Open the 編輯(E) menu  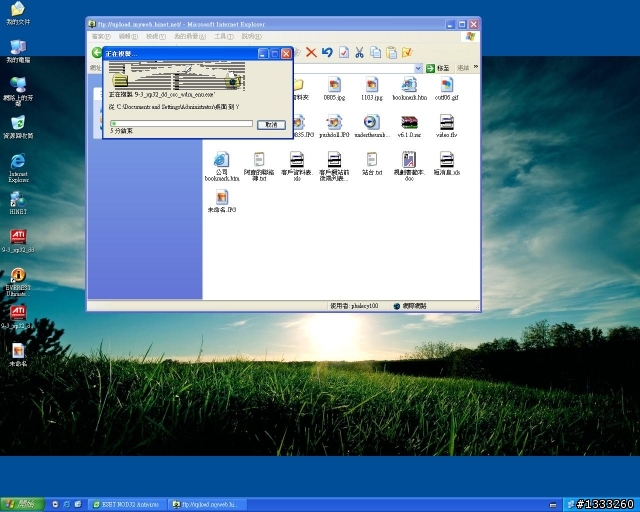click(128, 36)
